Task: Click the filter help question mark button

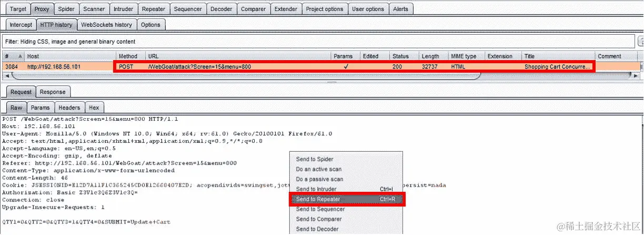Action: (x=641, y=42)
